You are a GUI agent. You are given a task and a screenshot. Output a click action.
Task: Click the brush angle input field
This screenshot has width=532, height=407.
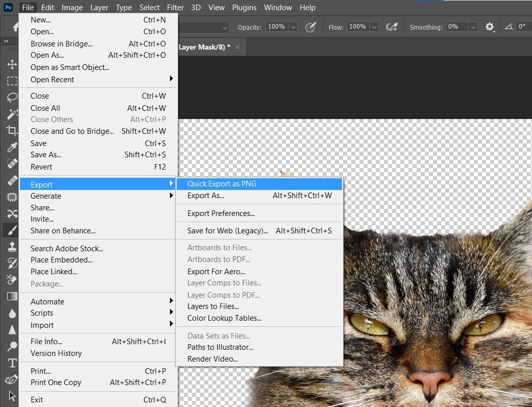(523, 27)
